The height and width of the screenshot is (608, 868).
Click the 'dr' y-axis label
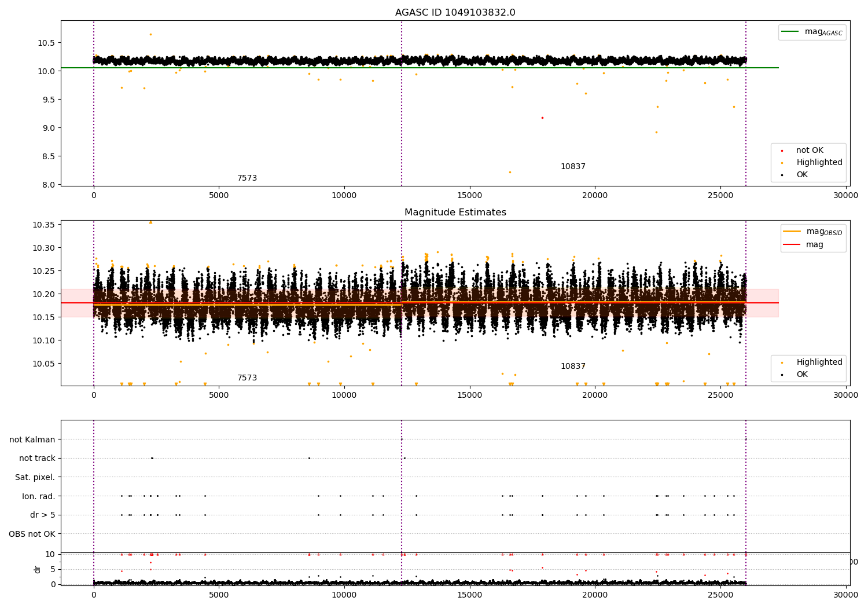point(38,569)
